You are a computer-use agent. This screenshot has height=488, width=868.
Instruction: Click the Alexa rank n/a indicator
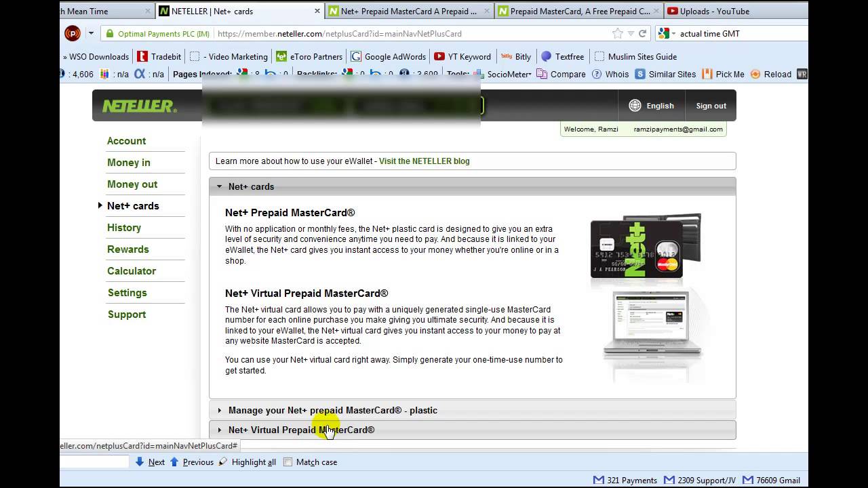(x=149, y=74)
